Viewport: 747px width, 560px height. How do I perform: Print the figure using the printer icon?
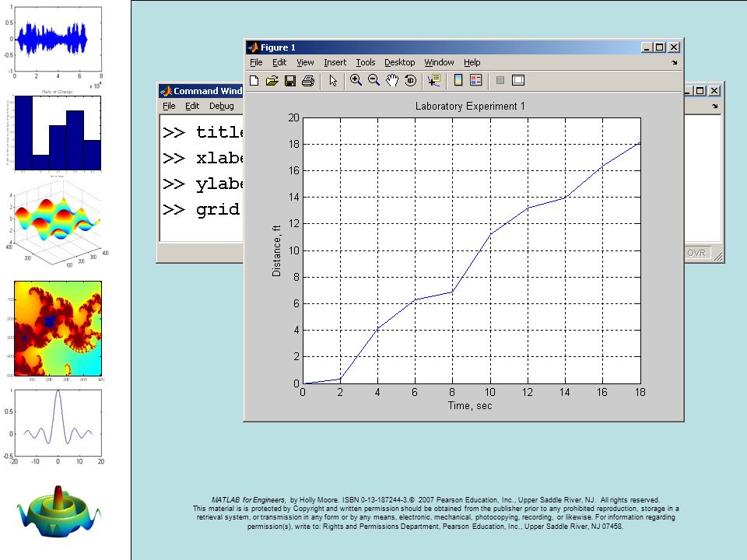click(x=308, y=80)
